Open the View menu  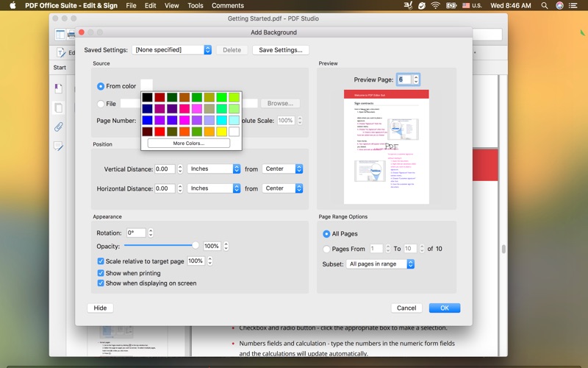[x=172, y=6]
